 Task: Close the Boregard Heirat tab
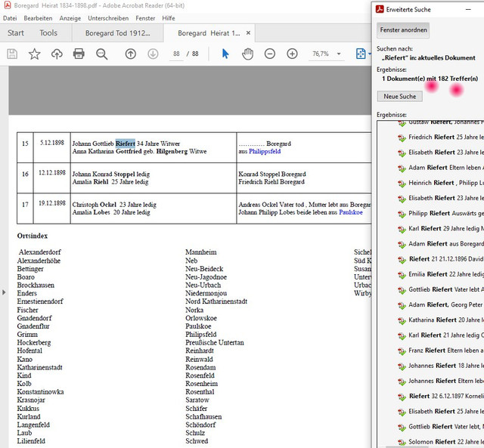pos(248,33)
